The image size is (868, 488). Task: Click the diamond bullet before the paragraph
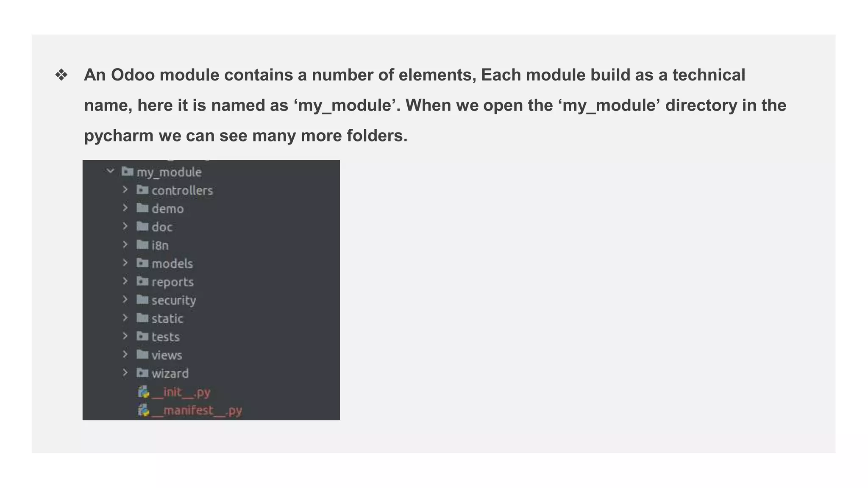click(61, 75)
